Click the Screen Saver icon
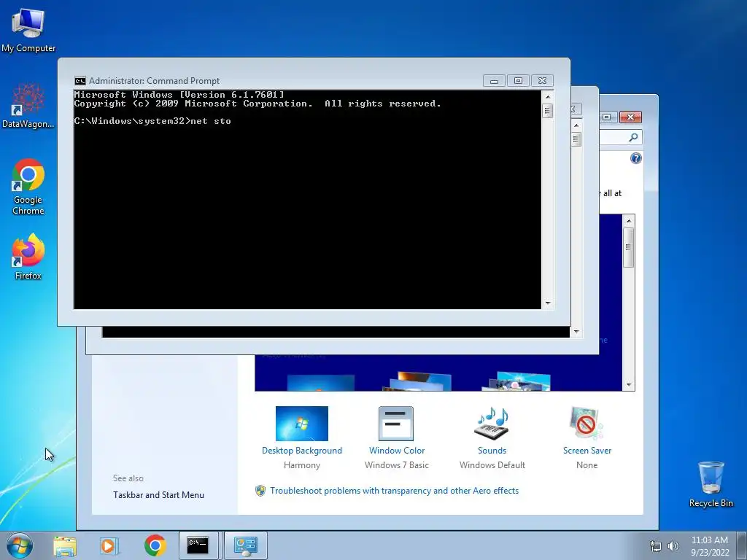747x560 pixels. 587,424
